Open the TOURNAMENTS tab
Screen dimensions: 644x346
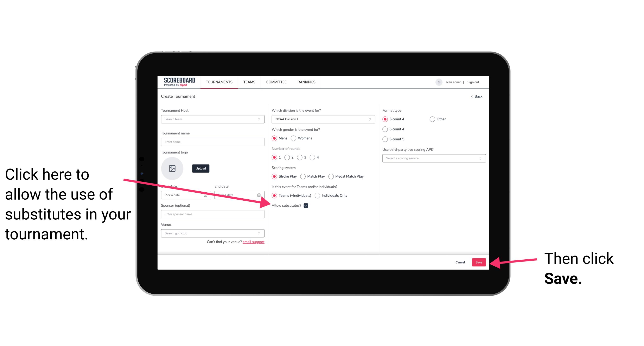219,82
